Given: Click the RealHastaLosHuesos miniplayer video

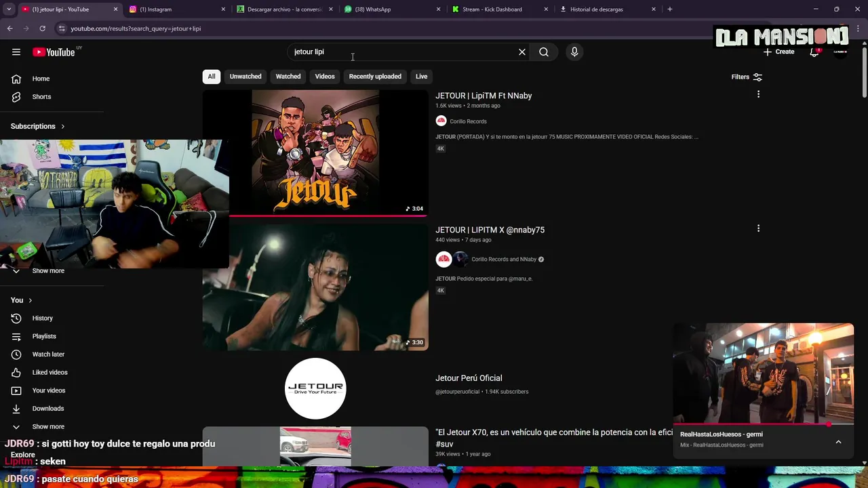Looking at the screenshot, I should (763, 373).
